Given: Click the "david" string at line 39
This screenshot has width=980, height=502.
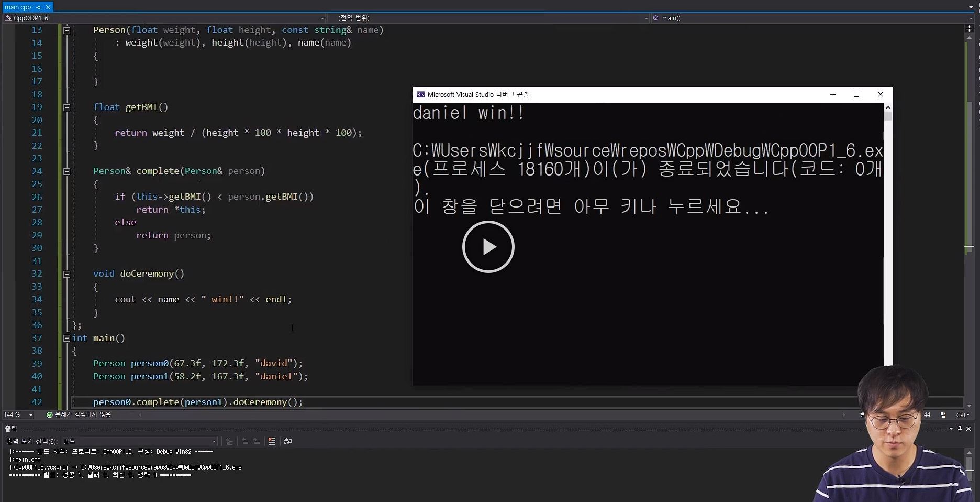Looking at the screenshot, I should click(273, 364).
